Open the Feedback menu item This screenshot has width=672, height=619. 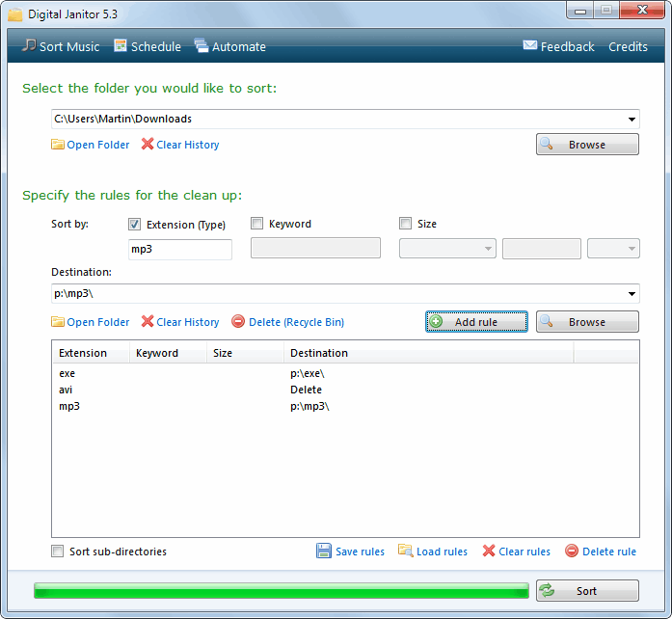click(x=559, y=46)
